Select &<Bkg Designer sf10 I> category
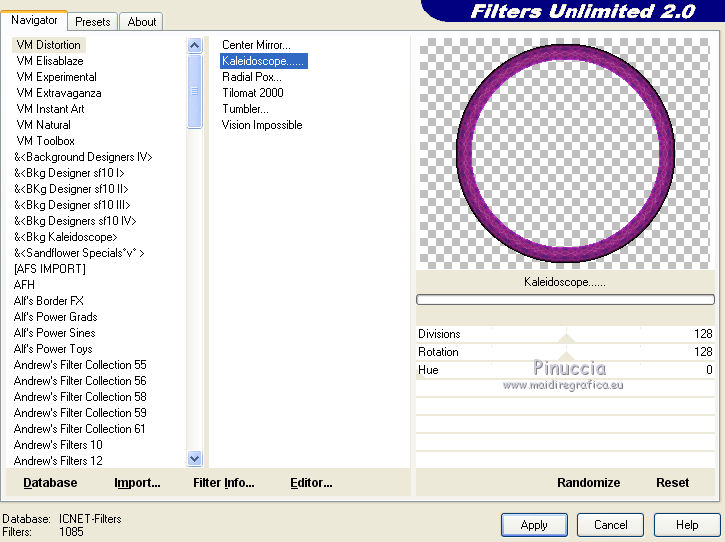Viewport: 725px width, 542px height. (69, 173)
